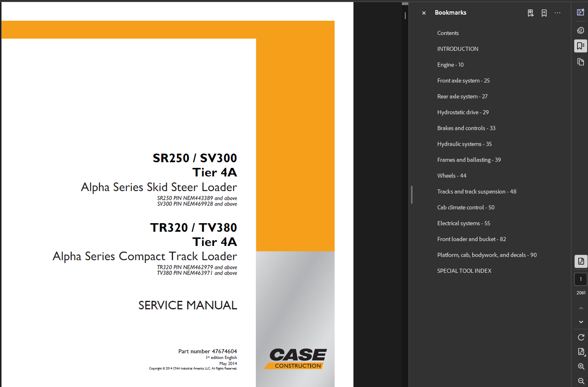Image resolution: width=588 pixels, height=387 pixels.
Task: Open the page thumbnails icon
Action: point(581,62)
